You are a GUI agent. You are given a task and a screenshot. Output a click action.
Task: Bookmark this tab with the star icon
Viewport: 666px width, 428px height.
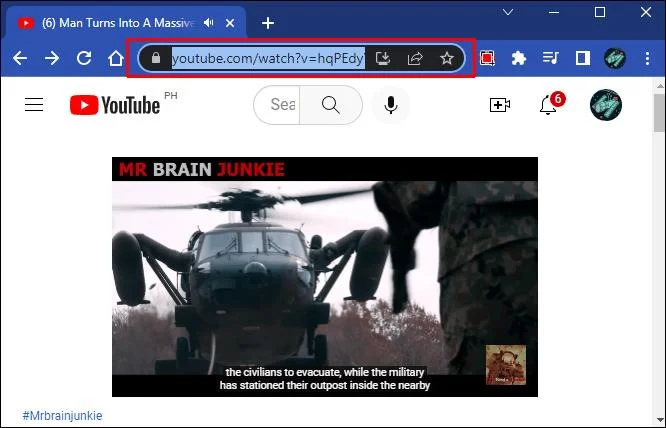coord(447,58)
